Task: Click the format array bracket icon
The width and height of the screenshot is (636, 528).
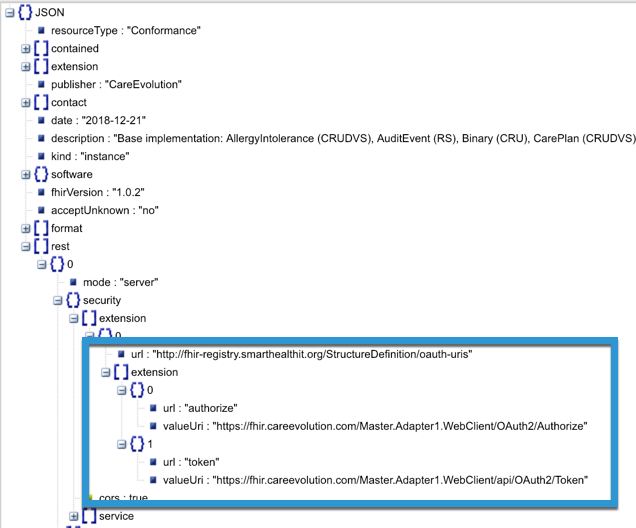Action: click(x=41, y=228)
